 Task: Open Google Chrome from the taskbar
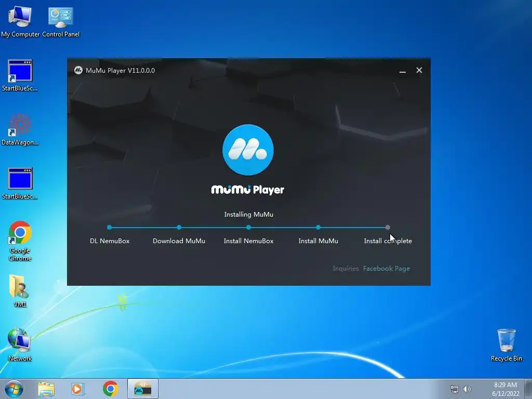[x=110, y=389]
